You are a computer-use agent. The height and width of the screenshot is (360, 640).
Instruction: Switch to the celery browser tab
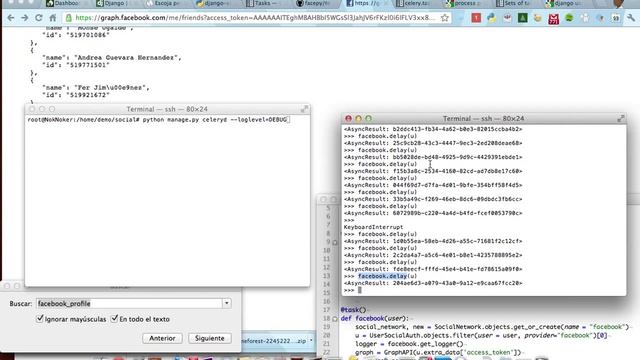413,4
